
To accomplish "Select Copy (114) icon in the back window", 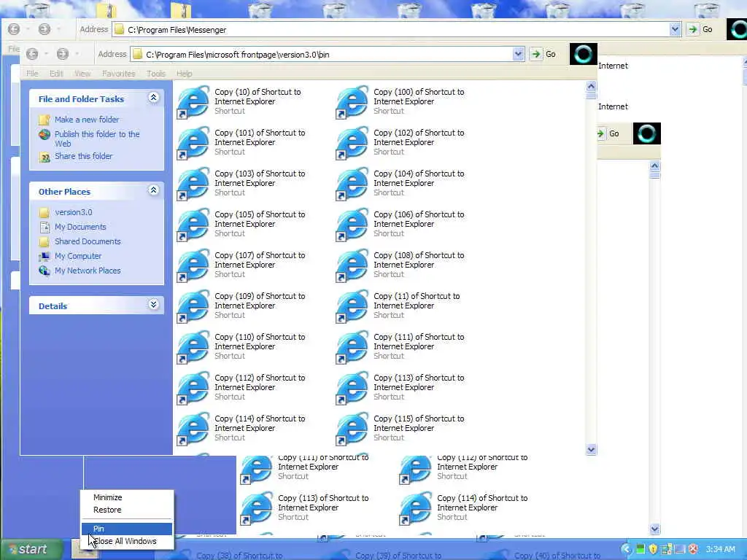I will point(416,508).
